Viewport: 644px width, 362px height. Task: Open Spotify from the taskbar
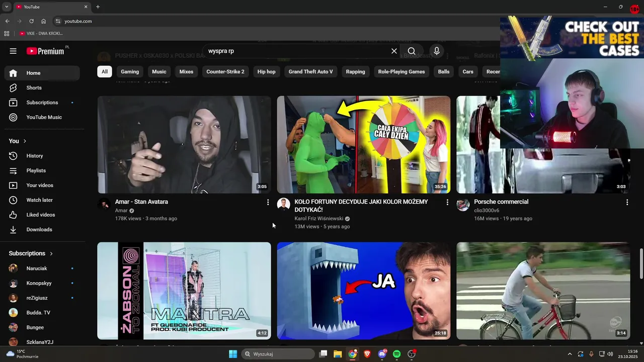(396, 354)
